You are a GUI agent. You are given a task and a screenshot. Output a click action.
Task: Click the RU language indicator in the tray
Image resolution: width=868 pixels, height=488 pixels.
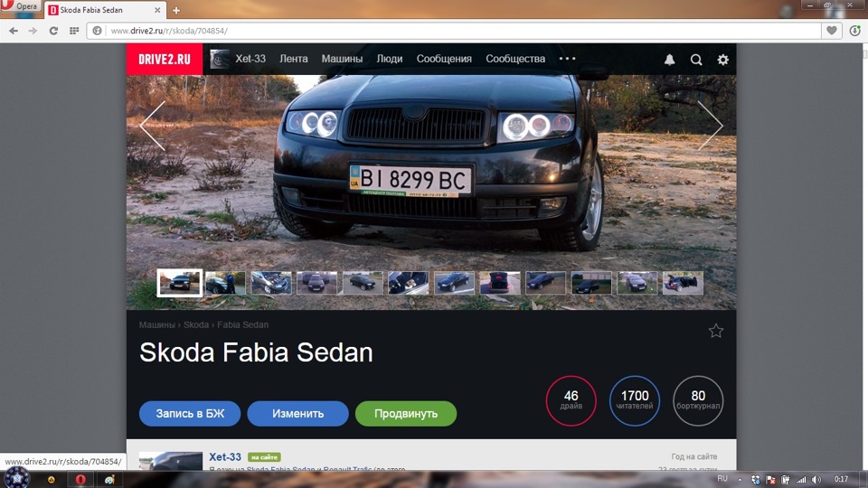722,479
